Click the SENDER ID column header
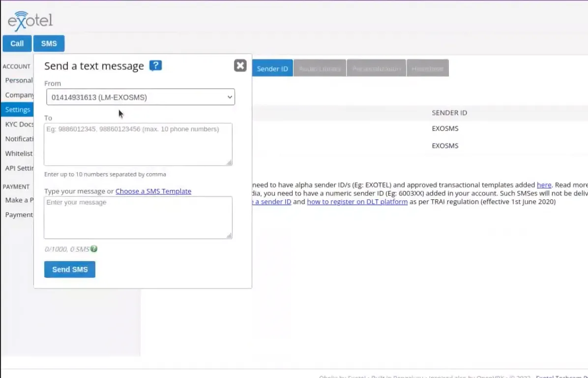The image size is (588, 378). [x=449, y=113]
